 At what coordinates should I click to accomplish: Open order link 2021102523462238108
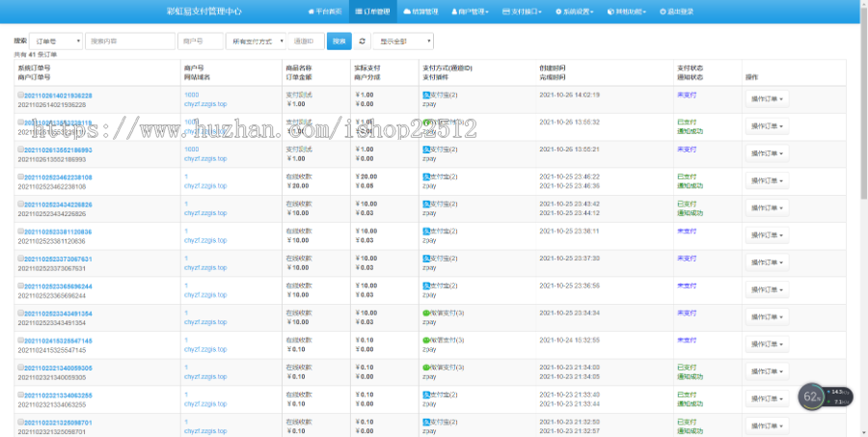click(58, 178)
